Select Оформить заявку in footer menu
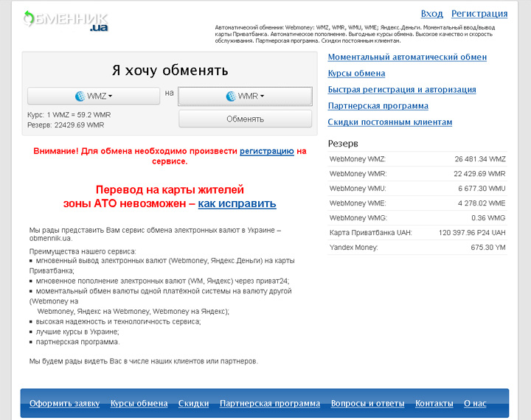531x420 pixels. pos(64,403)
